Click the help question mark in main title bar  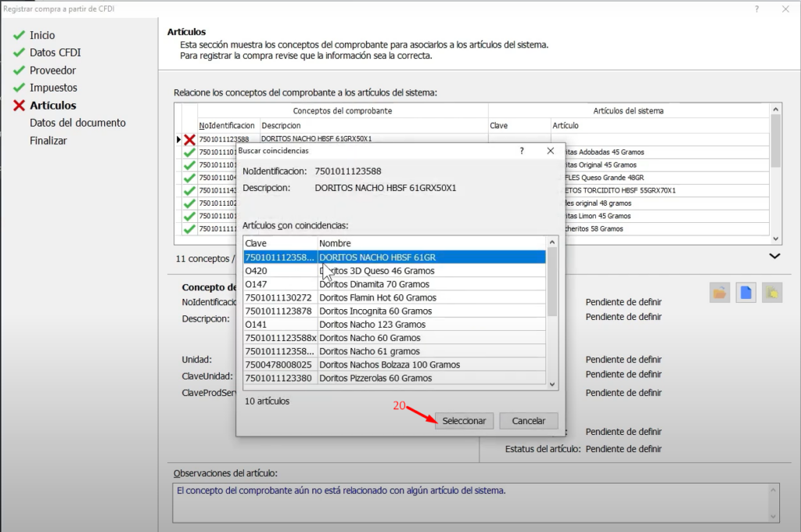(756, 9)
